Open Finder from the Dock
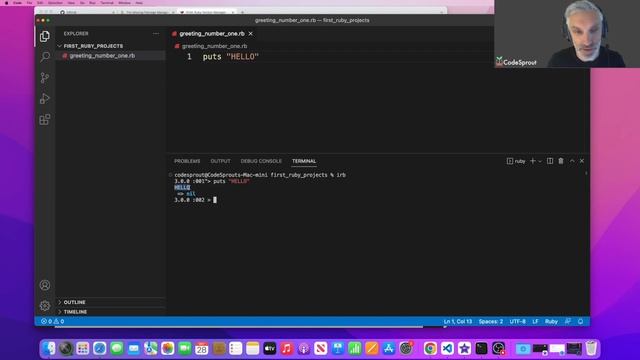This screenshot has height=360, width=640. pyautogui.click(x=49, y=349)
